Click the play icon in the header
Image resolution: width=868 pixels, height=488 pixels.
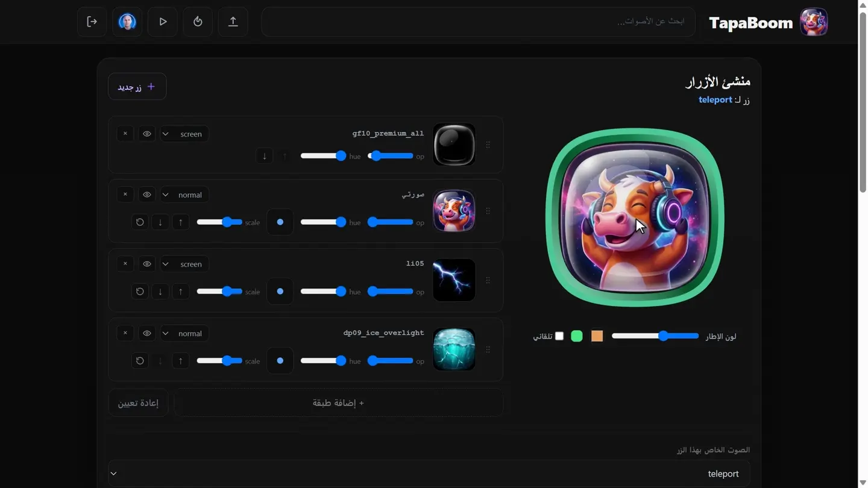tap(163, 22)
